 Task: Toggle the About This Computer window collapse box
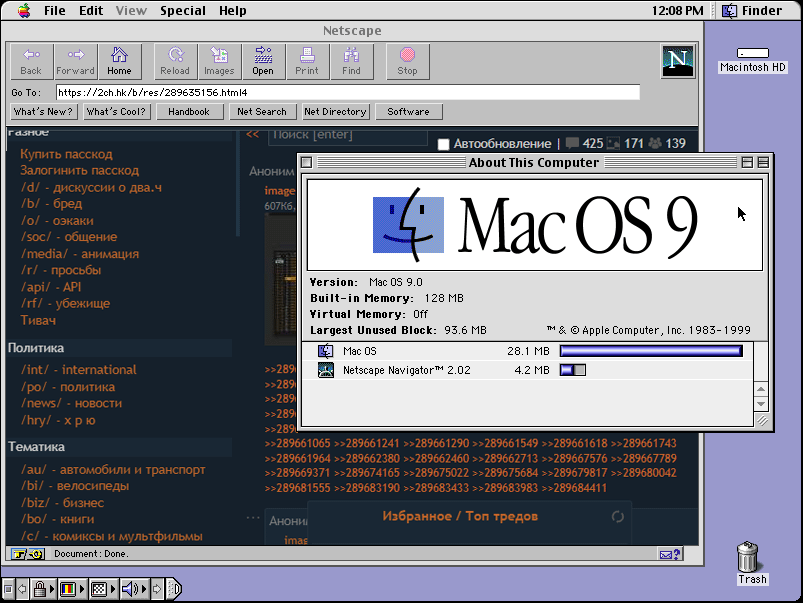pyautogui.click(x=763, y=162)
